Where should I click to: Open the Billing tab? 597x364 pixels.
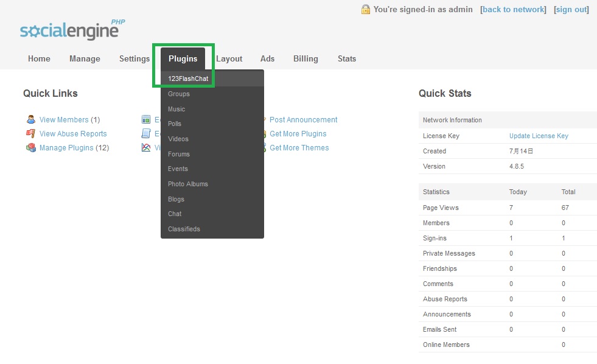[x=305, y=58]
